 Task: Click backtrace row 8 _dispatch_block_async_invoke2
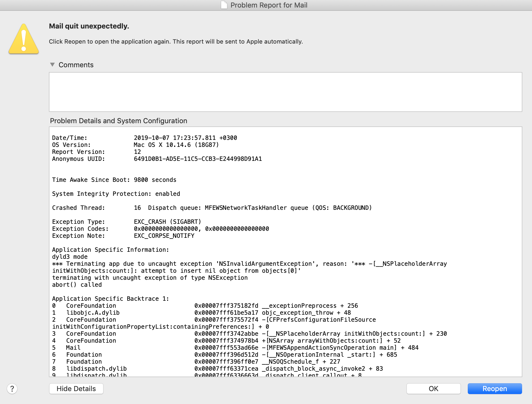pyautogui.click(x=218, y=368)
